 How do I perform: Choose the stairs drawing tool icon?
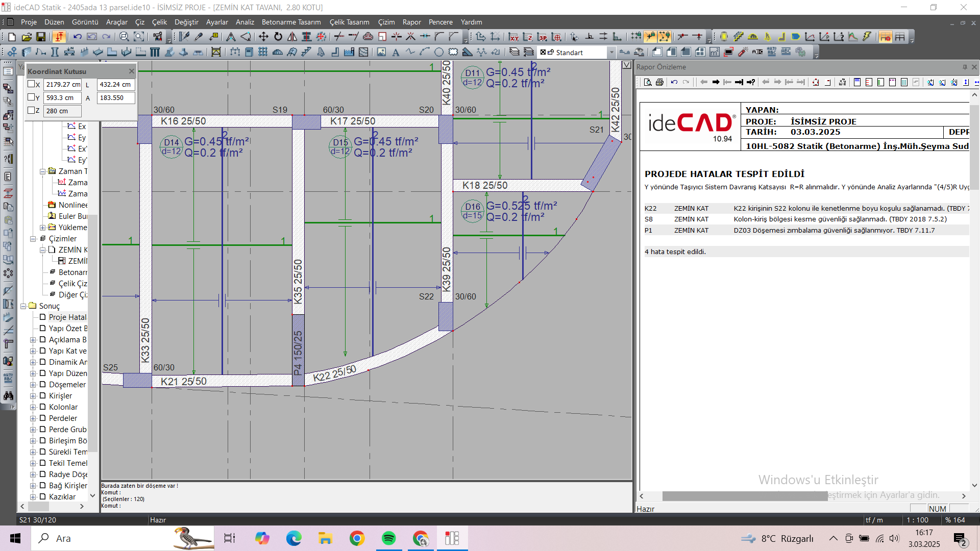tap(306, 52)
